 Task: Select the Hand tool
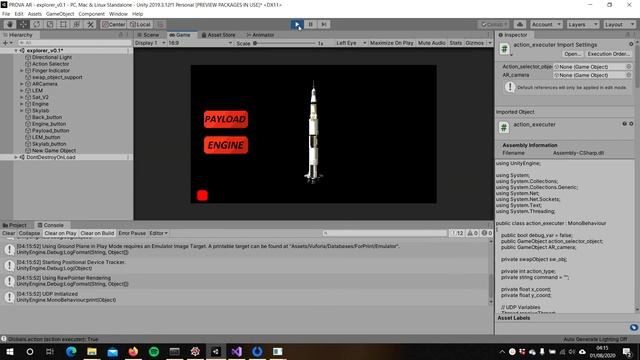point(10,24)
